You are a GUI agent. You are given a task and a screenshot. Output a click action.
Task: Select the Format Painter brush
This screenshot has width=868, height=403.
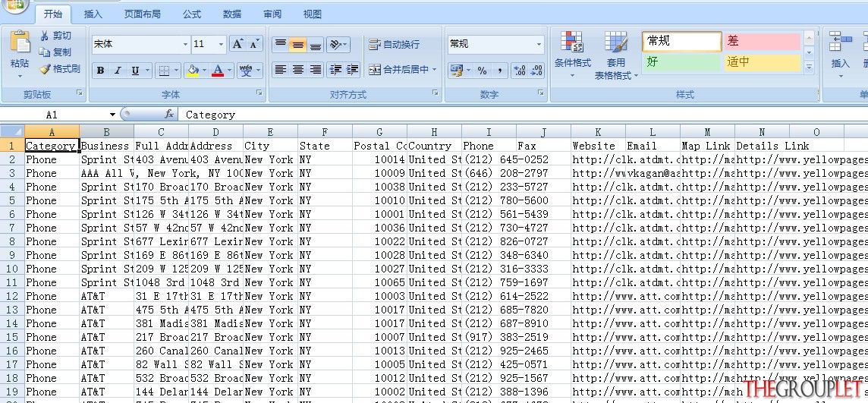pyautogui.click(x=60, y=68)
